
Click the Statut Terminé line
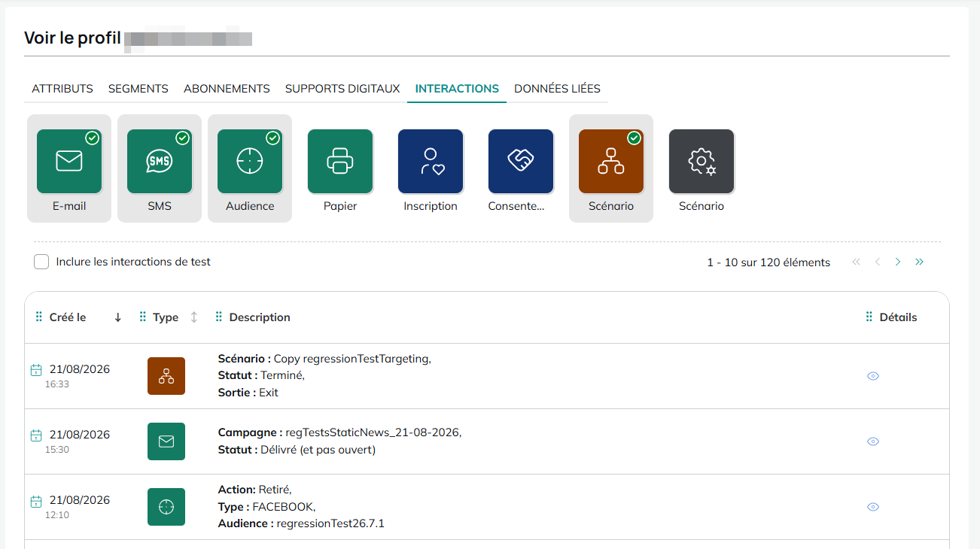pos(261,375)
